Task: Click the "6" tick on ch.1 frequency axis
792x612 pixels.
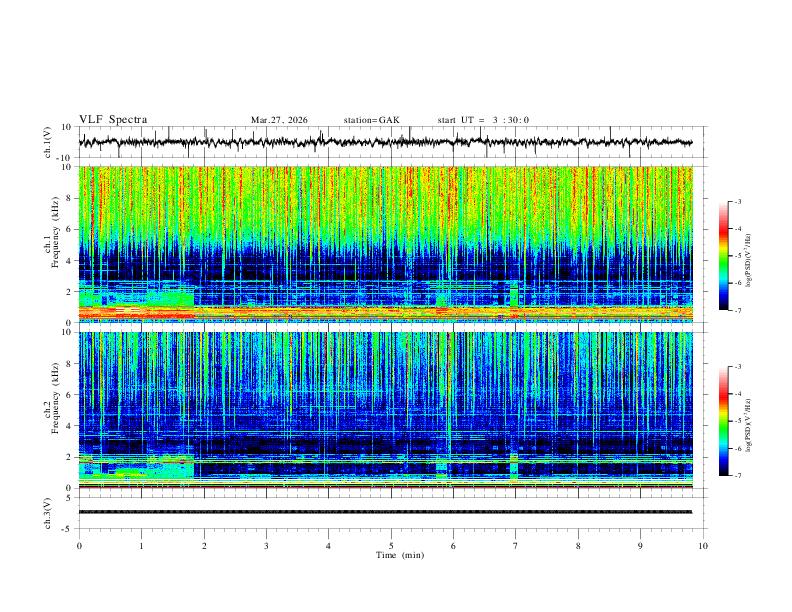Action: [70, 229]
